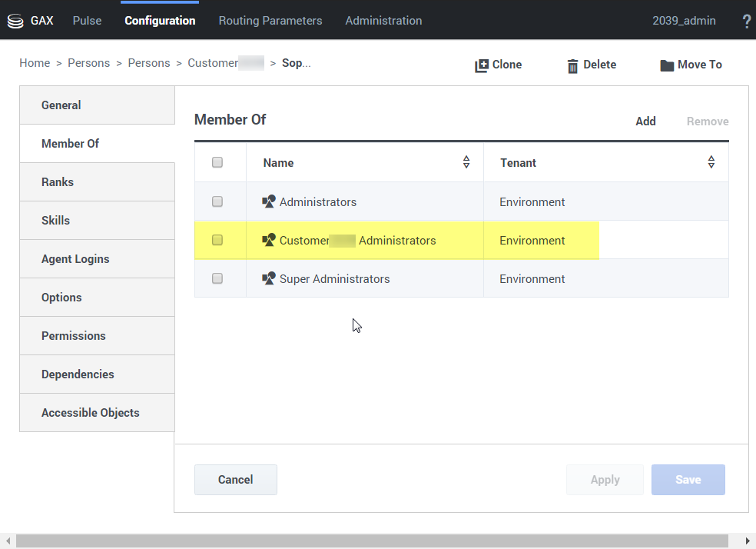756x549 pixels.
Task: Switch to the Permissions tab
Action: [74, 336]
